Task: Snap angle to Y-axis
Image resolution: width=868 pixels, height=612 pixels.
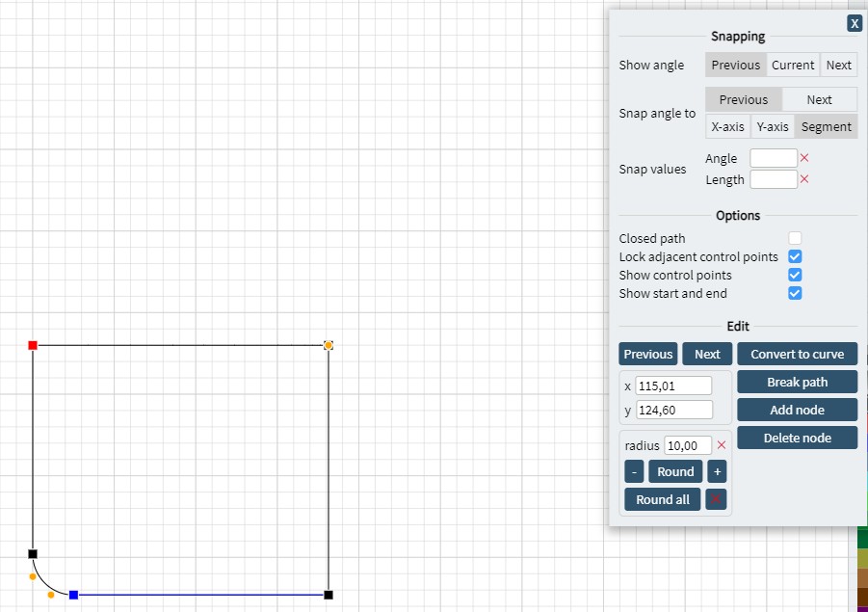Action: point(773,126)
